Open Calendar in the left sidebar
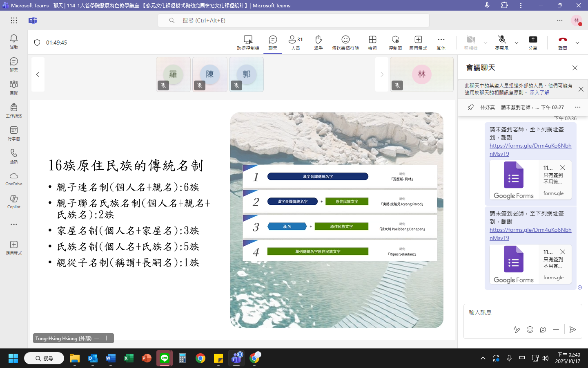The height and width of the screenshot is (368, 588). tap(14, 133)
